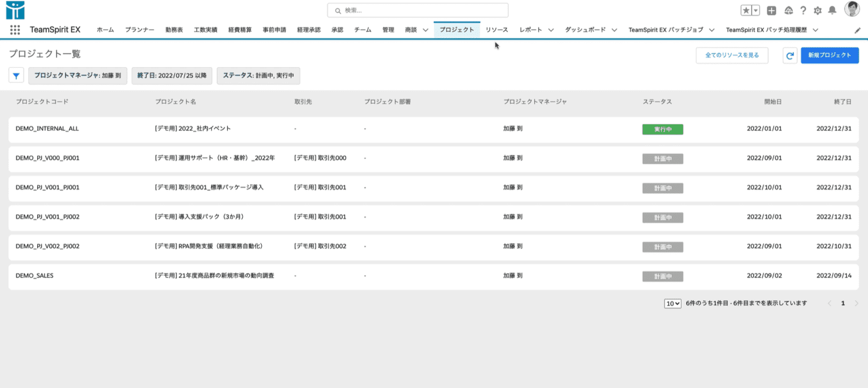868x388 pixels.
Task: Go to the 経費精算 tab
Action: click(240, 30)
